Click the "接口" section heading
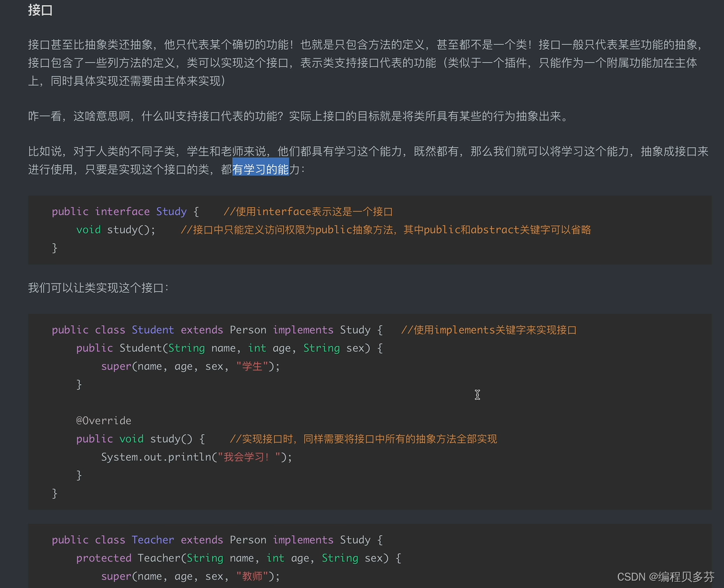 click(40, 10)
